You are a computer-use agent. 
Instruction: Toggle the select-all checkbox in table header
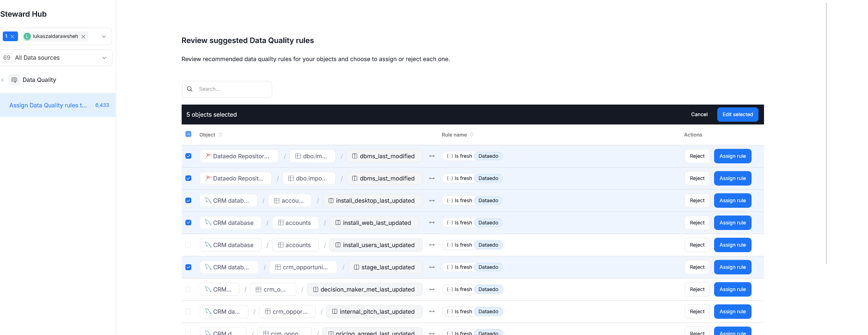[188, 134]
